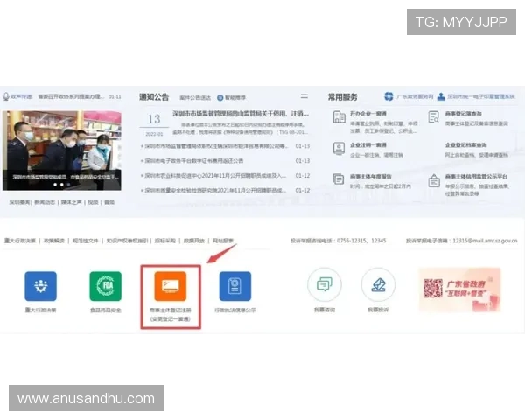The width and height of the screenshot is (525, 420).
Task: Open the blue 重大行政决策 icon
Action: [40, 286]
